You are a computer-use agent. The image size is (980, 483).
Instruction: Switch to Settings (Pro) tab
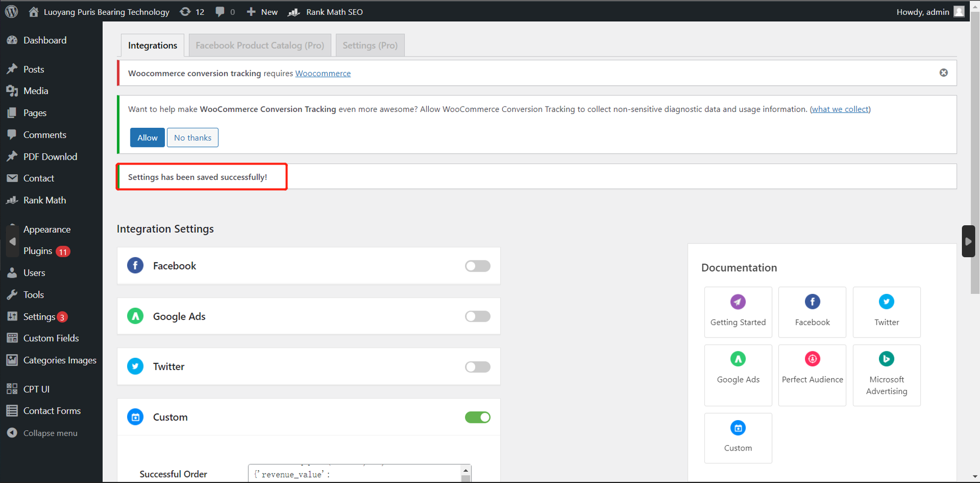[x=370, y=45]
